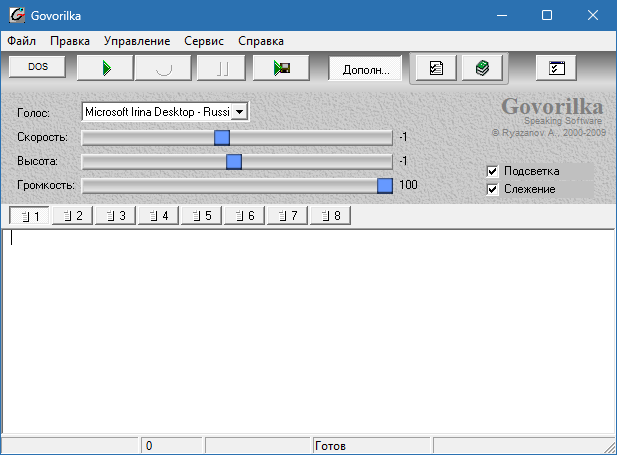Open the Сервис menu
This screenshot has height=455, width=617.
point(204,41)
